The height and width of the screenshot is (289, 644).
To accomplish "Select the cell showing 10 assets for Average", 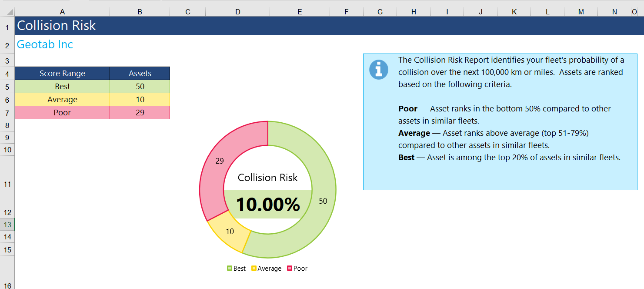I will click(140, 99).
